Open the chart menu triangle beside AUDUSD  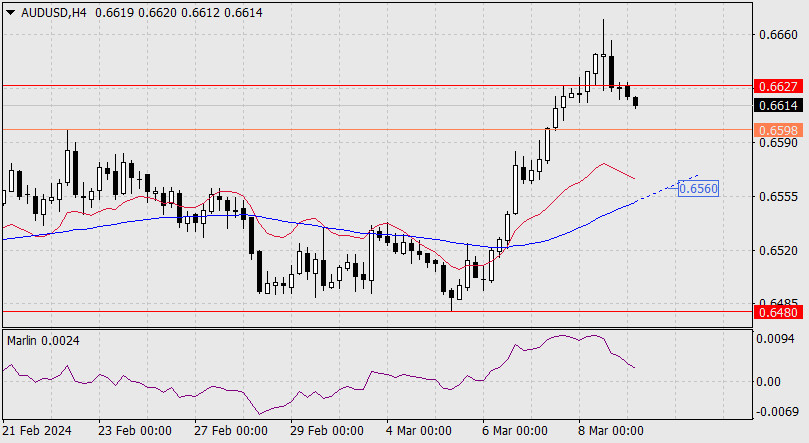click(10, 13)
